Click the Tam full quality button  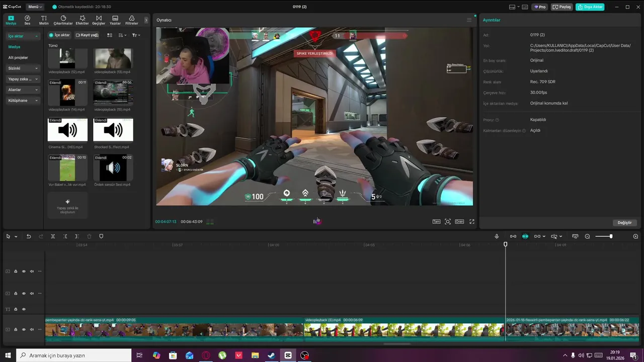[x=436, y=222]
